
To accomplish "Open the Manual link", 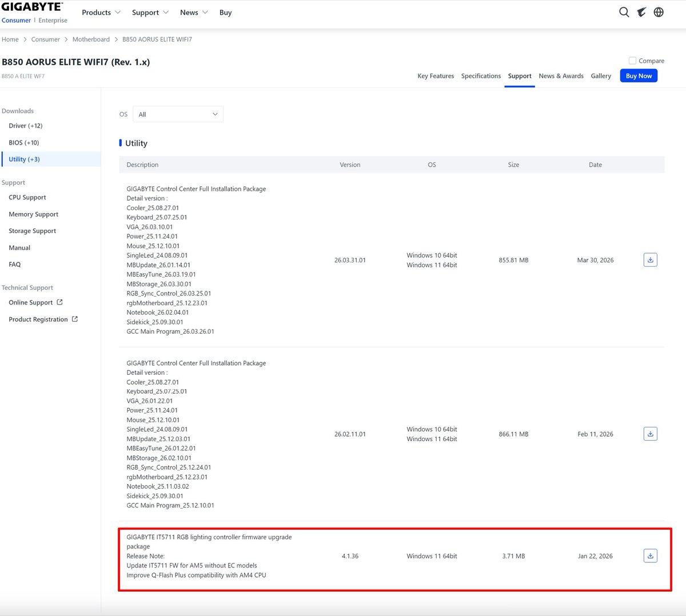I will (x=19, y=248).
